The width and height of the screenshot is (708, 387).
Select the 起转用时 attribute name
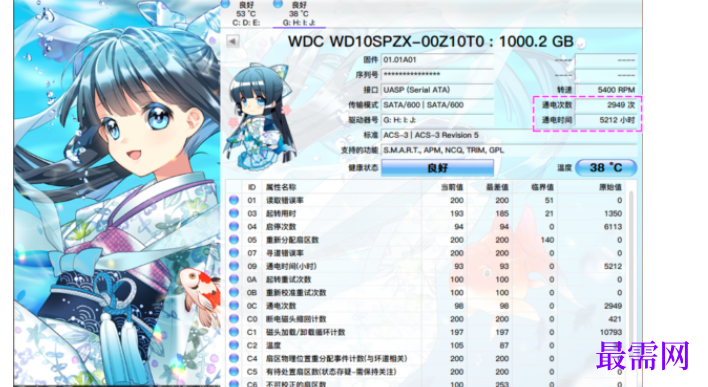point(281,213)
